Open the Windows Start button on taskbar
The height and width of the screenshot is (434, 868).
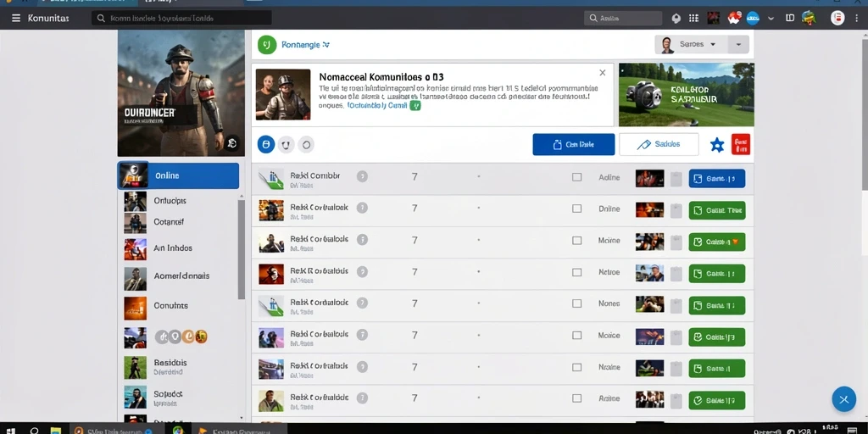pos(10,430)
